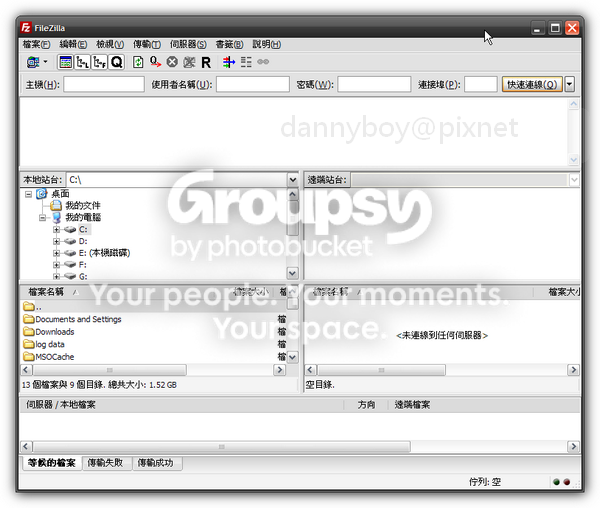Screen dimensions: 600x508
Task: Open 編輯(E) menu
Action: [73, 44]
